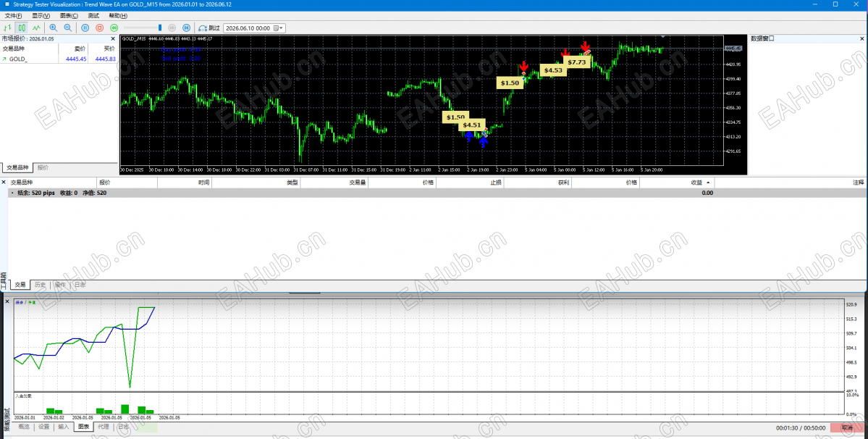Switch chart to bar chart mode

click(8, 28)
